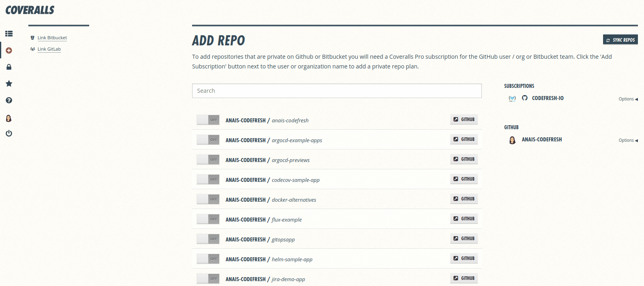Image resolution: width=644 pixels, height=286 pixels.
Task: Click the power sign-out icon
Action: point(9,133)
